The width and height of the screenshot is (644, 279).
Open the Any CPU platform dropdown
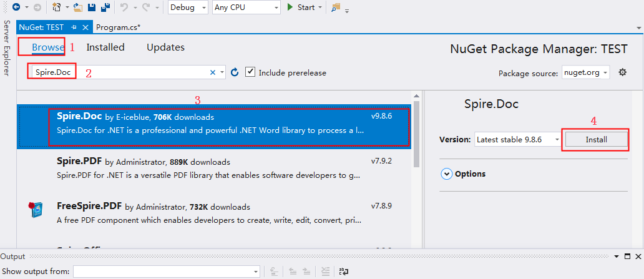246,7
